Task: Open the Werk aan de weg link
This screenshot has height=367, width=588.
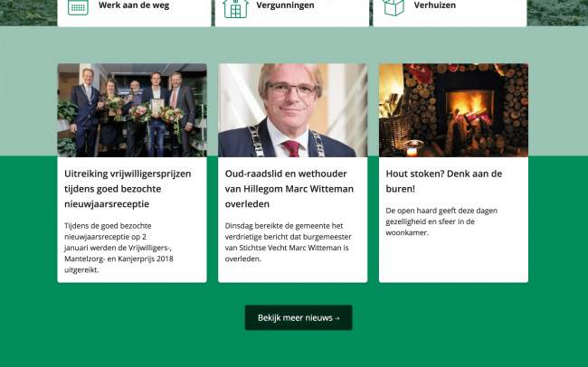Action: pyautogui.click(x=134, y=5)
